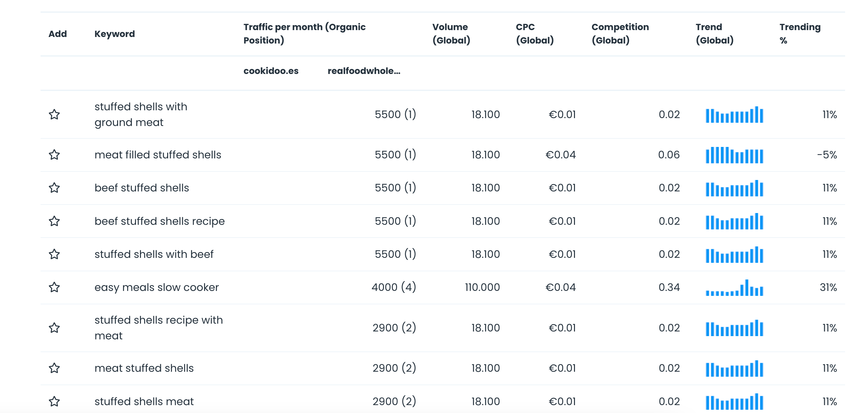Sort by Competition (Global) header
Viewport: 868px width, 413px height.
tap(620, 34)
